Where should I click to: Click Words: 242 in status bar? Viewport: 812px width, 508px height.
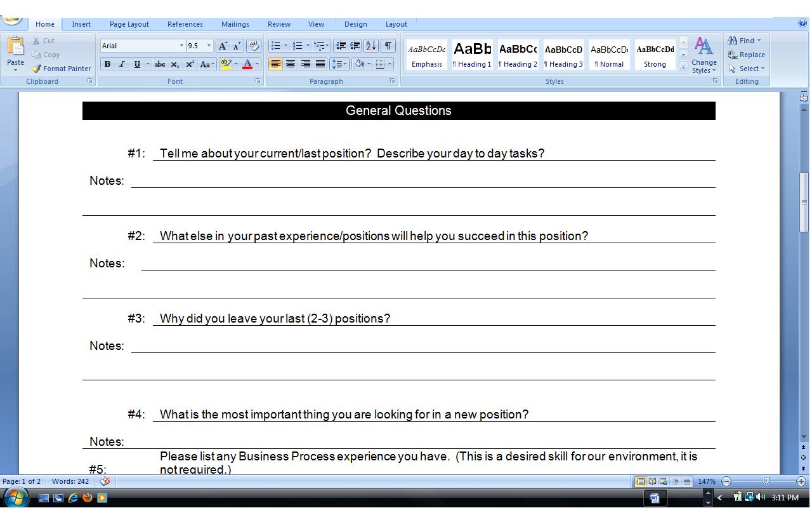[70, 481]
